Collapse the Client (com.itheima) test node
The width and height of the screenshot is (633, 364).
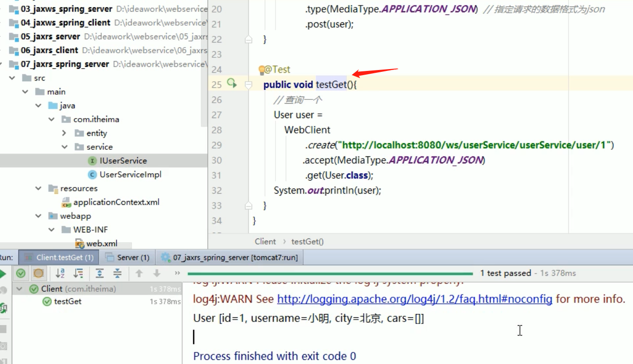pyautogui.click(x=19, y=289)
